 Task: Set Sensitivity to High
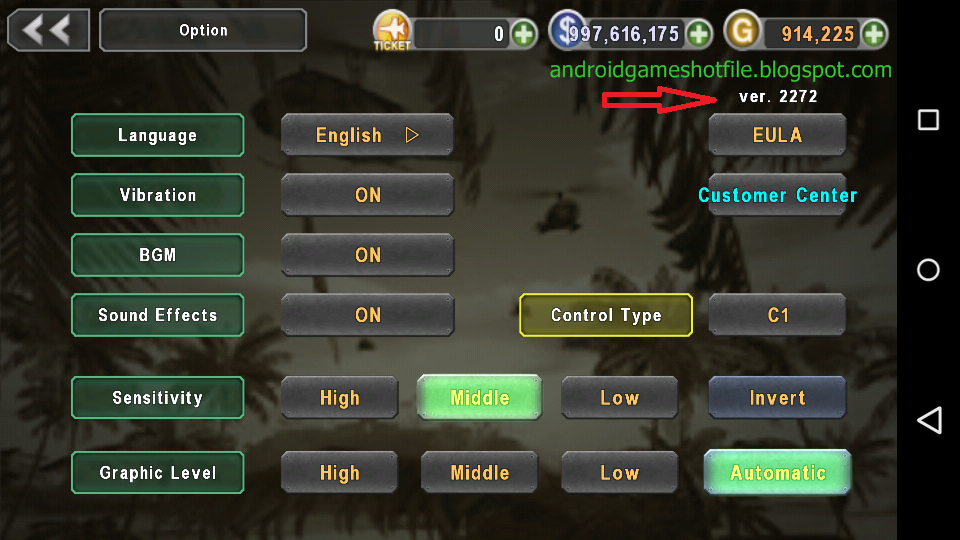[340, 398]
